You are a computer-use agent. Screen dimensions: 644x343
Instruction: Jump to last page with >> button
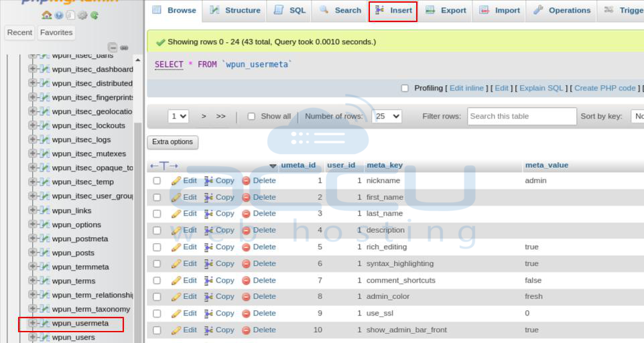point(221,117)
